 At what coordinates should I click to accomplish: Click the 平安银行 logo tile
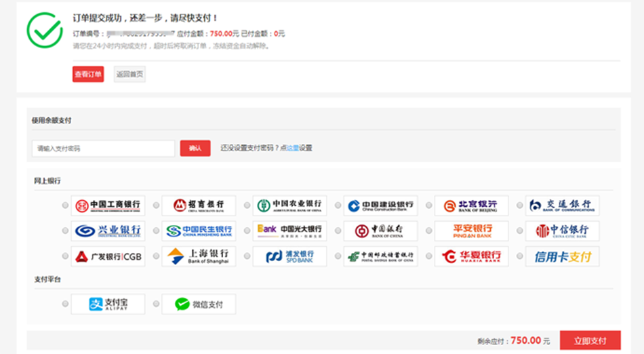(x=472, y=231)
